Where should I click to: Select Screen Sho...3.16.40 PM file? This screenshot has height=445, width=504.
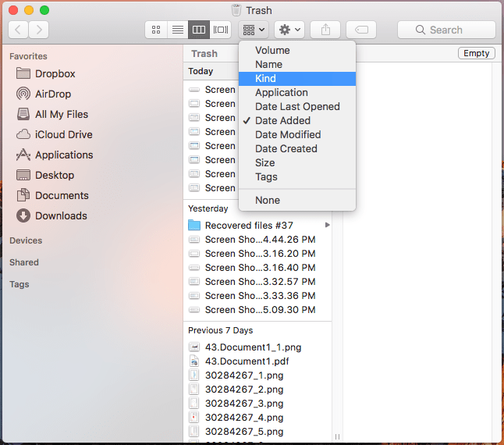click(259, 268)
